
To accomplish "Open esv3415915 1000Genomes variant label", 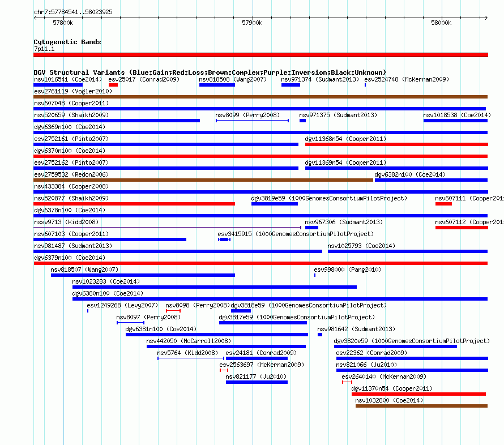I will (296, 234).
